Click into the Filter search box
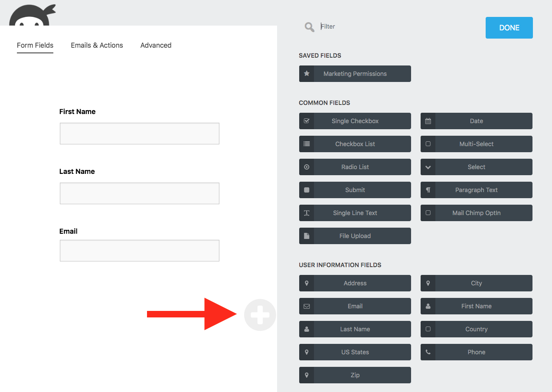Screen dimensions: 552x392 390,26
